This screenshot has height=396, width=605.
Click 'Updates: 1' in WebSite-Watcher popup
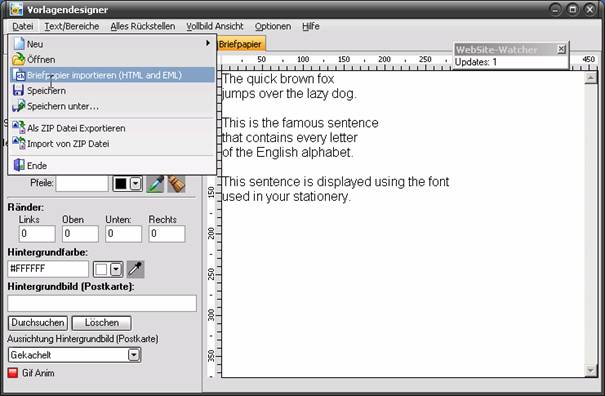point(476,62)
